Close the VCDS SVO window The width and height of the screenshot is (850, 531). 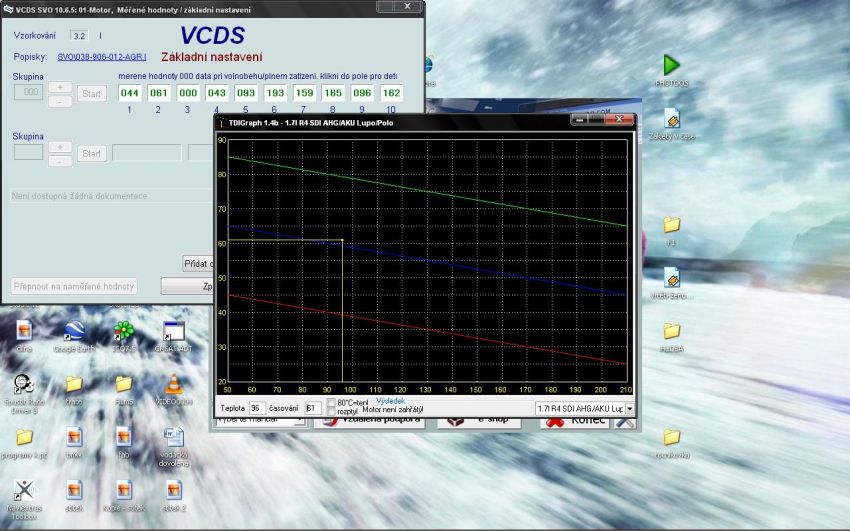pyautogui.click(x=408, y=6)
